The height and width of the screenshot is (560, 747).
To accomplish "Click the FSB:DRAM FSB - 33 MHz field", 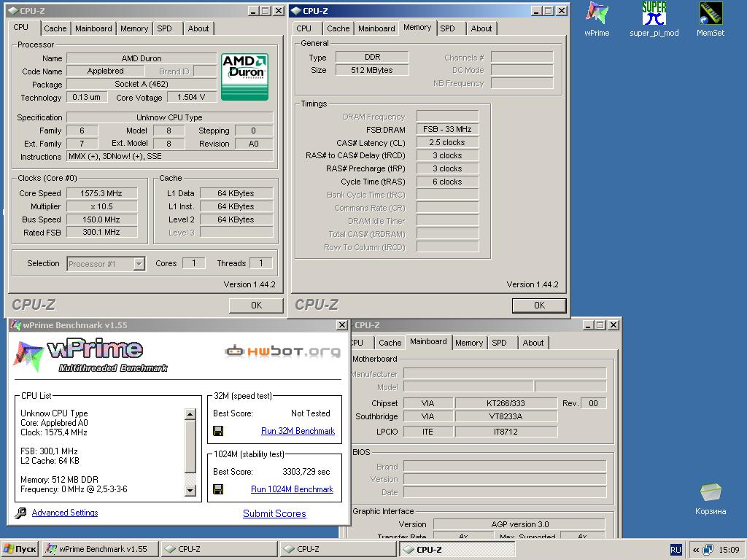I will click(x=447, y=129).
